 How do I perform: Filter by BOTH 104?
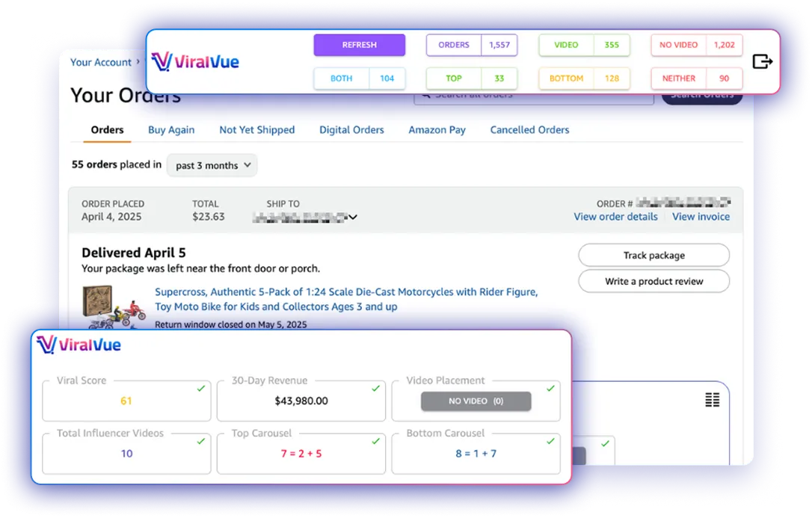point(360,78)
